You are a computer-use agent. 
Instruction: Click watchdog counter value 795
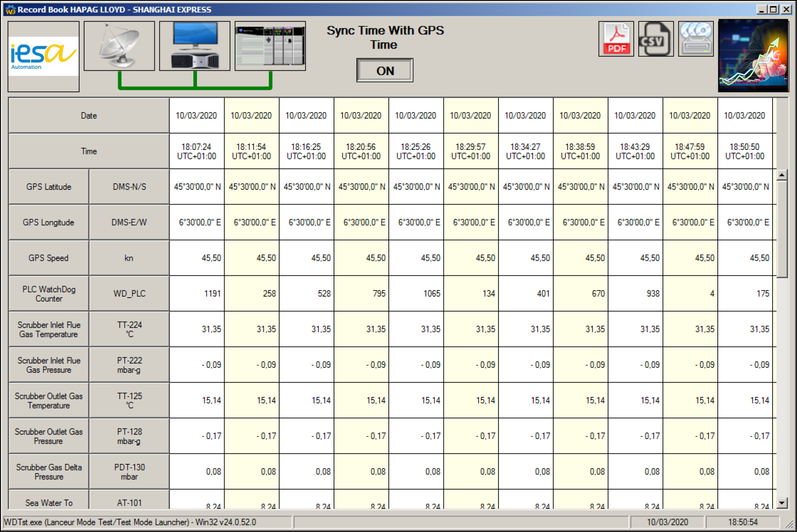pyautogui.click(x=361, y=294)
